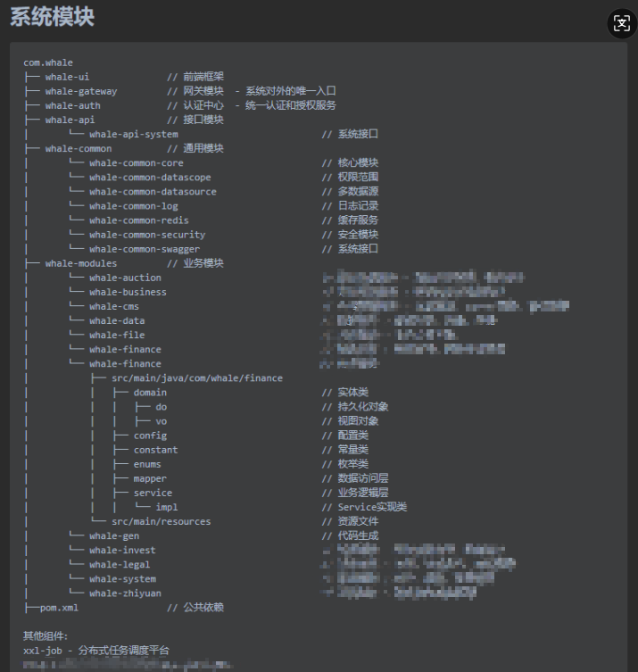Image resolution: width=638 pixels, height=672 pixels.
Task: Select whale-invest entry
Action: 122,551
